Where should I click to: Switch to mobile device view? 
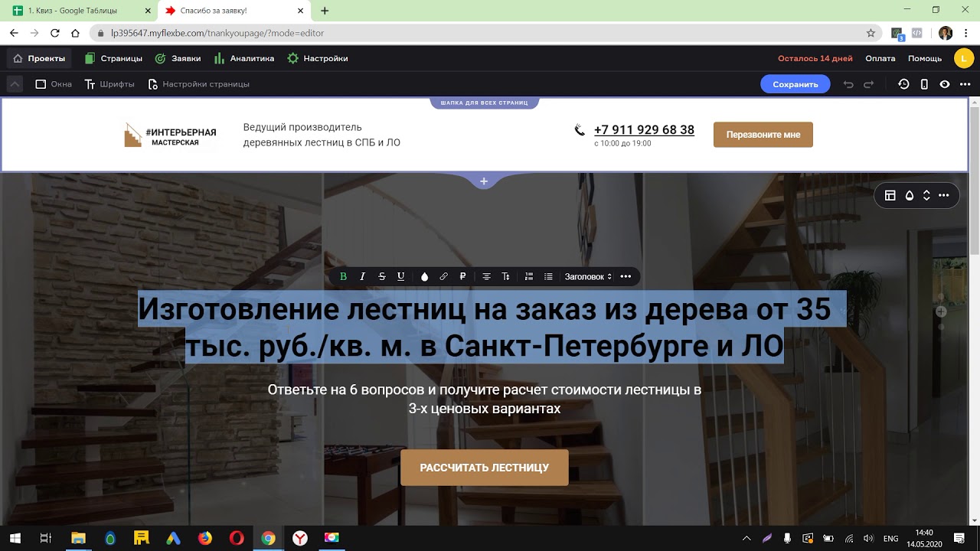click(x=924, y=84)
